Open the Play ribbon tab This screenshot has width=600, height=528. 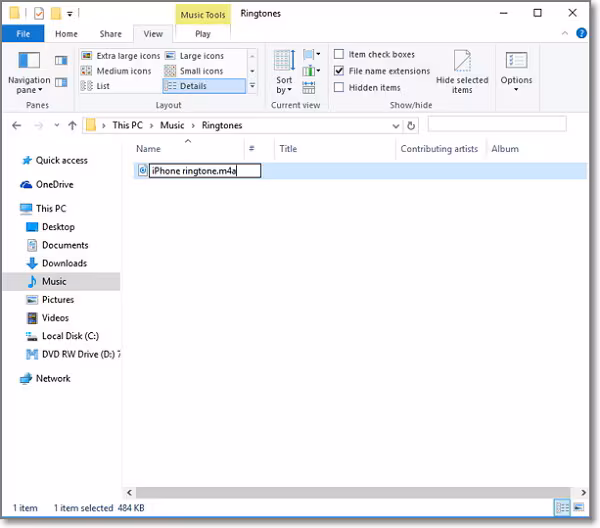[203, 34]
